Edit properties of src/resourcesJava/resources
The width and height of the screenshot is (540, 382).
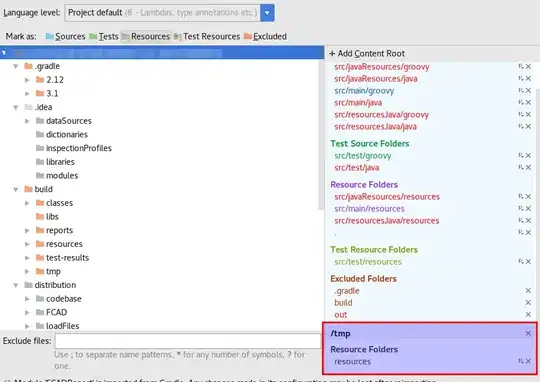pos(521,220)
